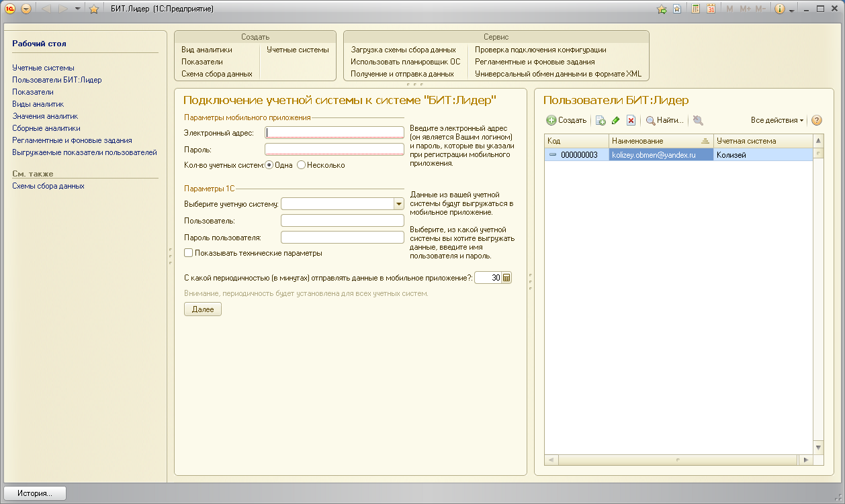The width and height of the screenshot is (845, 504).
Task: Copy item with the document-plus icon
Action: [x=601, y=121]
